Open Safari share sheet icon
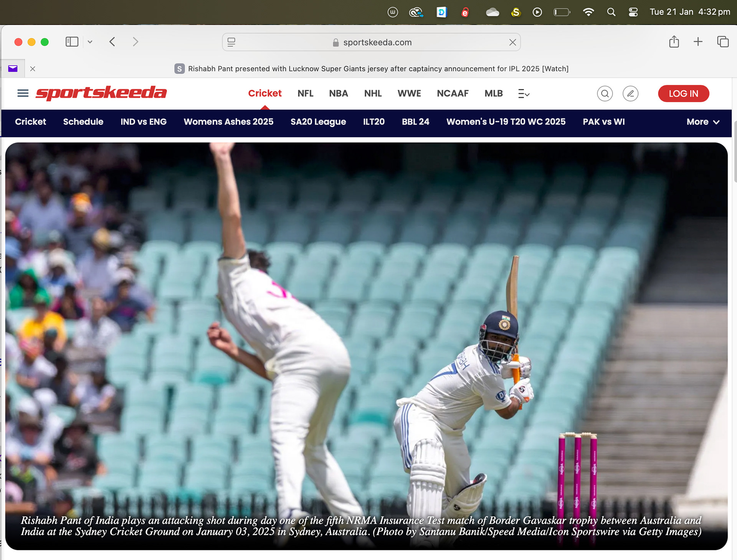 pos(674,42)
